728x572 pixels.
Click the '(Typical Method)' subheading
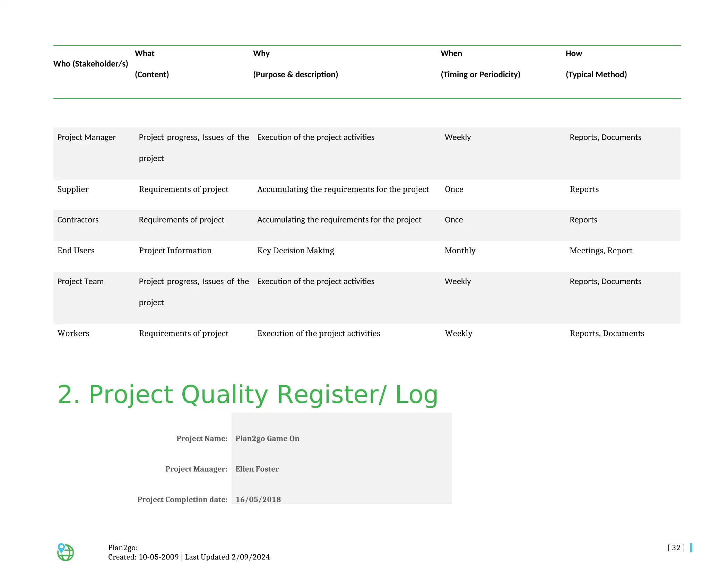(596, 74)
